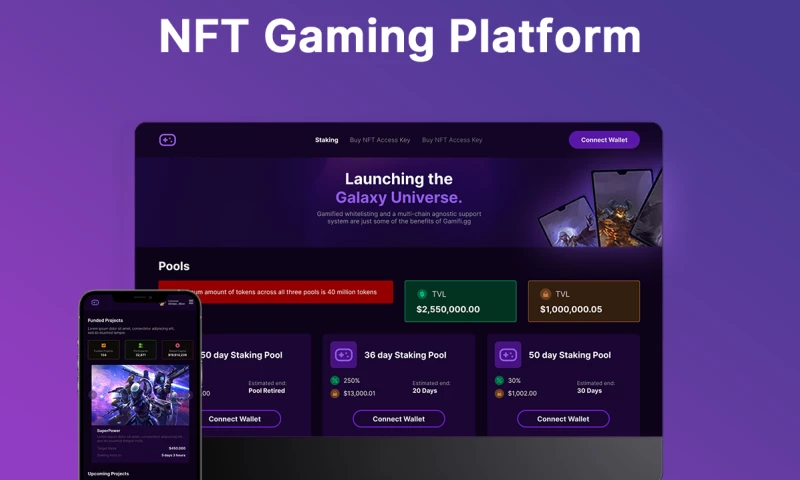Go to next slide with the phone carousel right arrow
The image size is (800, 480).
(189, 395)
